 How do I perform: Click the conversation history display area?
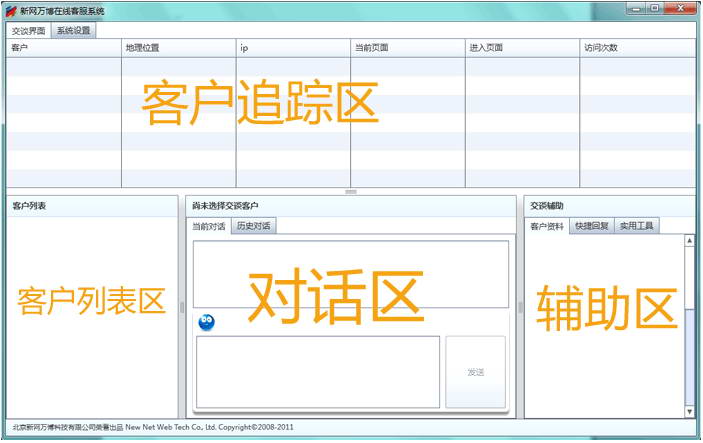351,274
